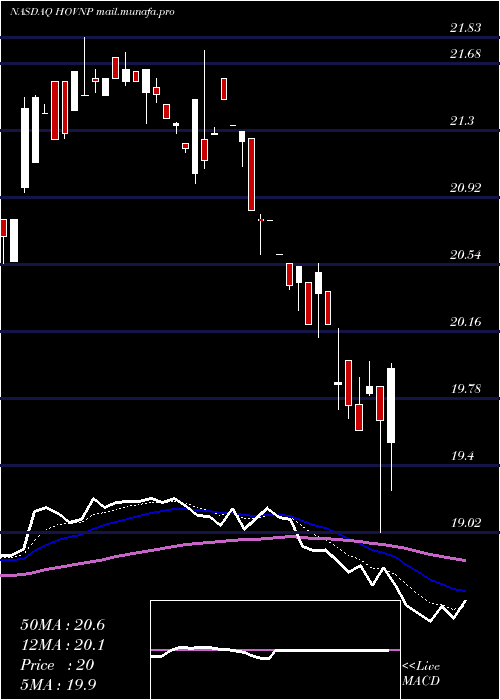Click inside the MACD indicator box

[x=275, y=650]
